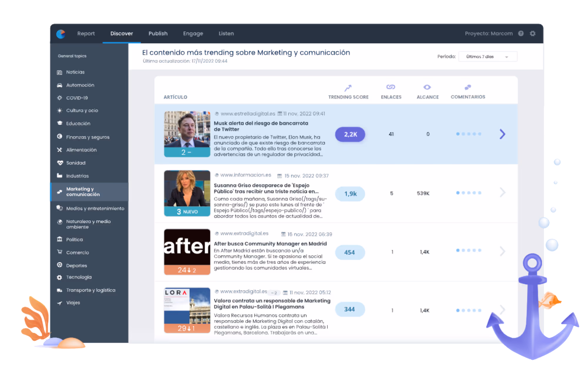Select the Tecnología cog icon
Image resolution: width=588 pixels, height=378 pixels.
point(60,277)
